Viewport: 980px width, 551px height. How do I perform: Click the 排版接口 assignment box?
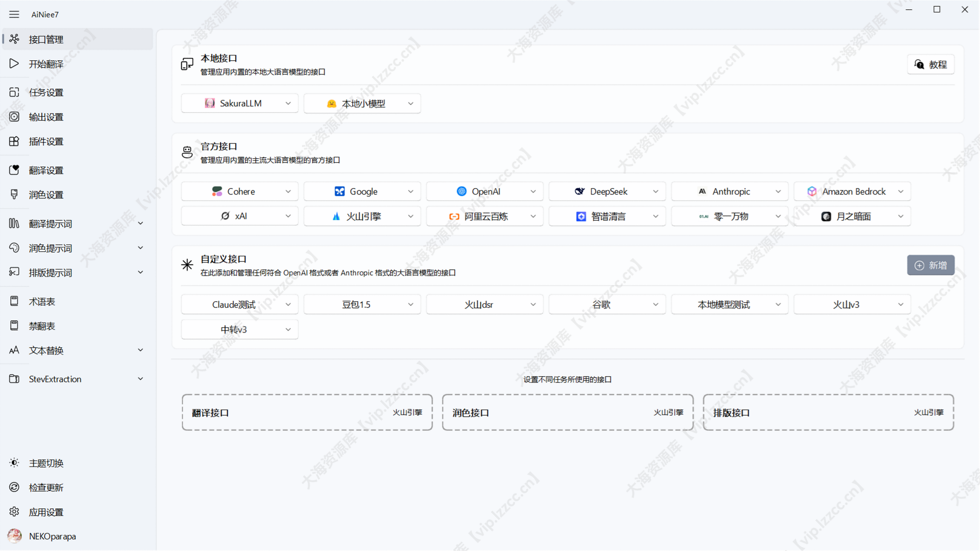point(828,412)
